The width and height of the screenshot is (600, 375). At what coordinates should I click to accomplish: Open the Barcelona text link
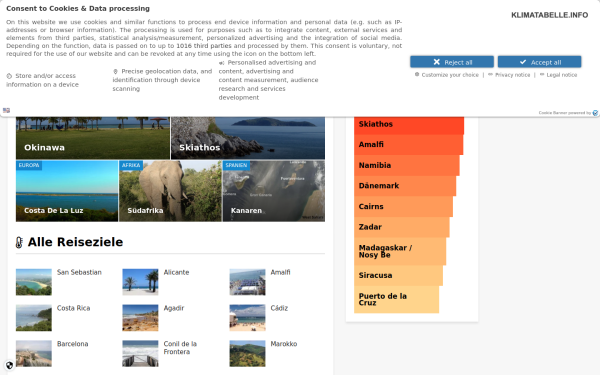tap(73, 344)
